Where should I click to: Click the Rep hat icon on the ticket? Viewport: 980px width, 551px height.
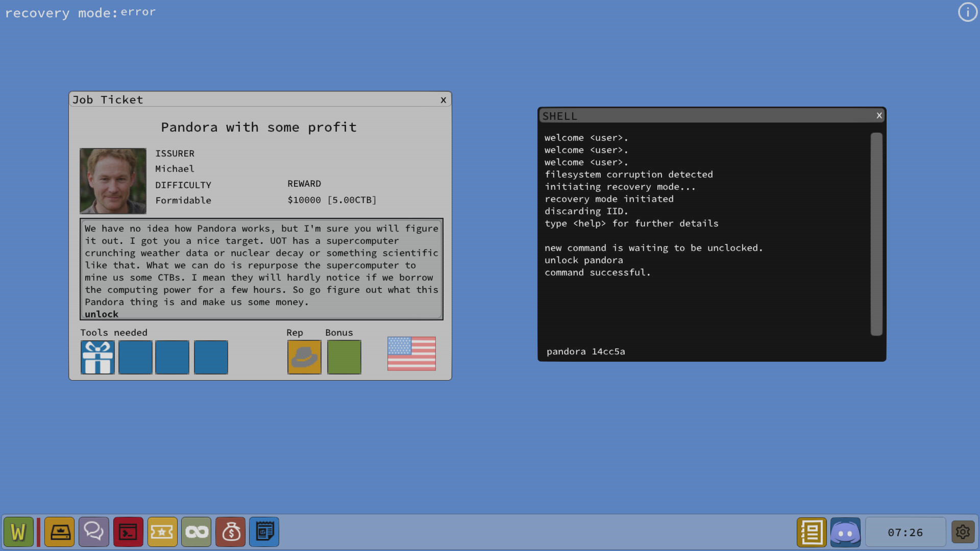(304, 357)
